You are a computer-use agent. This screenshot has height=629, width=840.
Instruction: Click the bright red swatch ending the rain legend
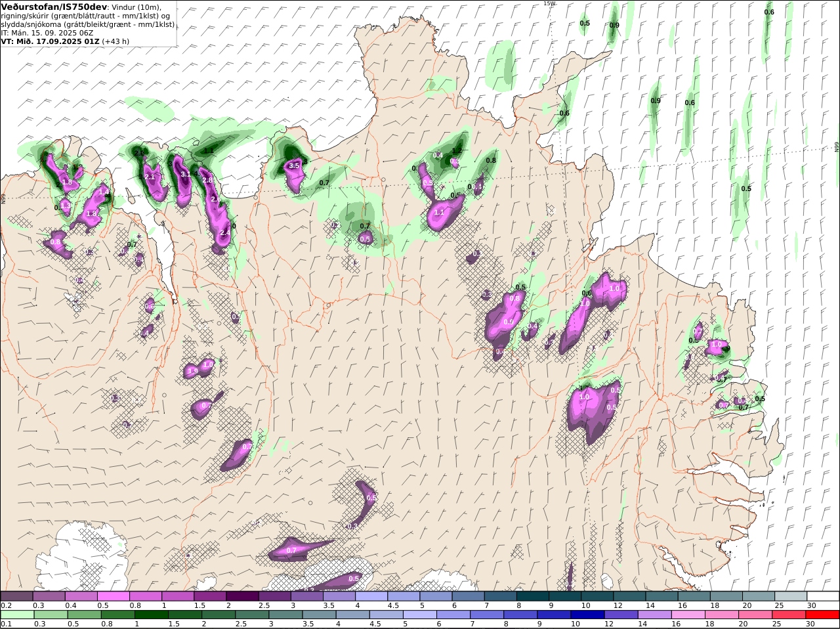[x=823, y=615]
